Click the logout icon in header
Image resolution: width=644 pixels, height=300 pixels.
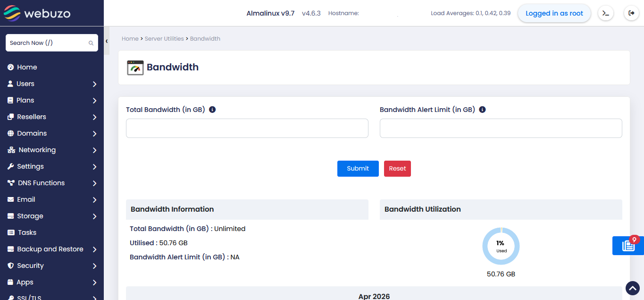tap(631, 13)
